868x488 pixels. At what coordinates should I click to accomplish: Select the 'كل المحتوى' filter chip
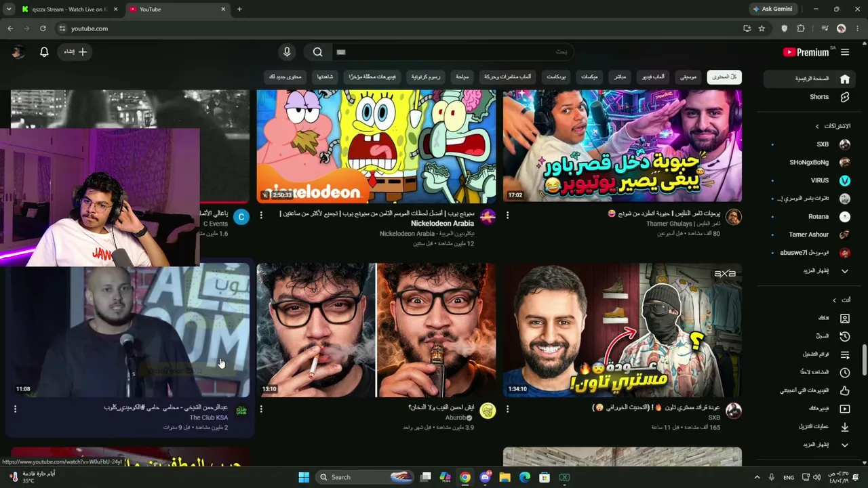[x=724, y=77]
